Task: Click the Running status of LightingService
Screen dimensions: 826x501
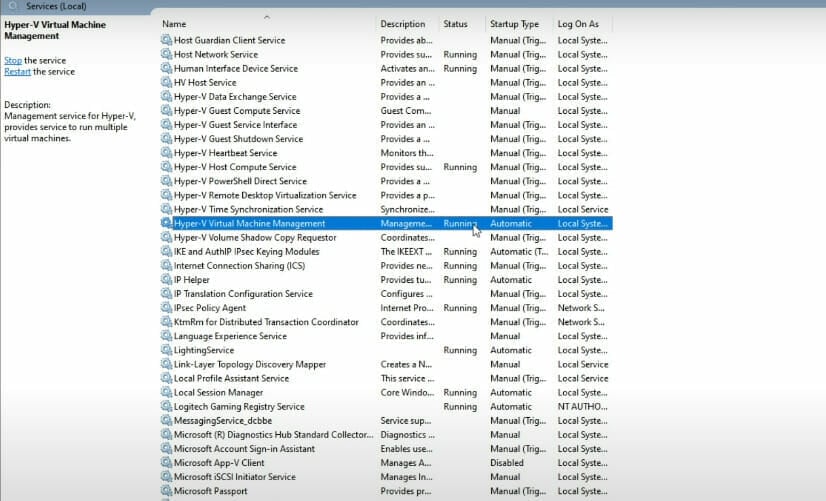Action: pyautogui.click(x=460, y=350)
